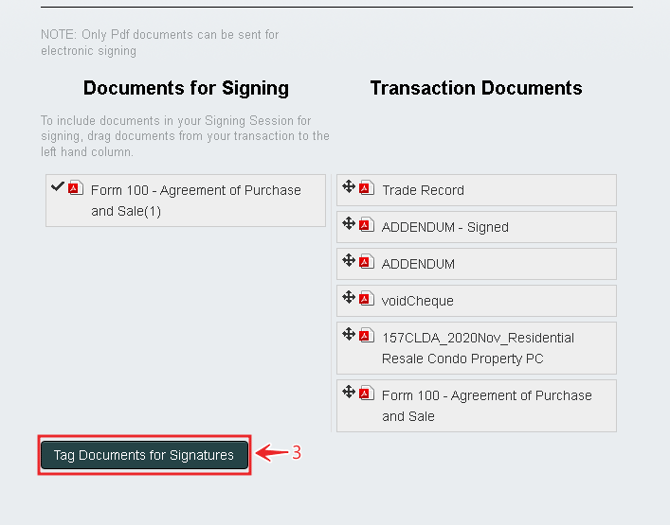The width and height of the screenshot is (670, 525).
Task: Click the Tag Documents for Signatures button
Action: pyautogui.click(x=144, y=455)
